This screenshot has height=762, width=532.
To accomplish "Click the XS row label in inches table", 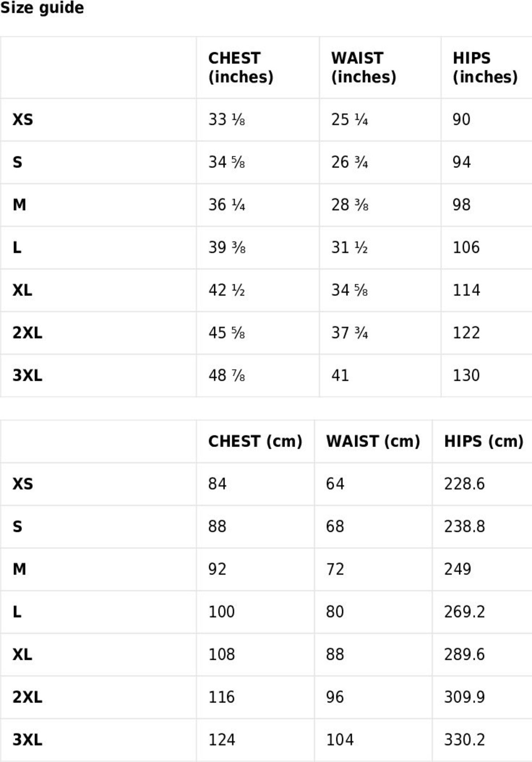I will tap(23, 119).
